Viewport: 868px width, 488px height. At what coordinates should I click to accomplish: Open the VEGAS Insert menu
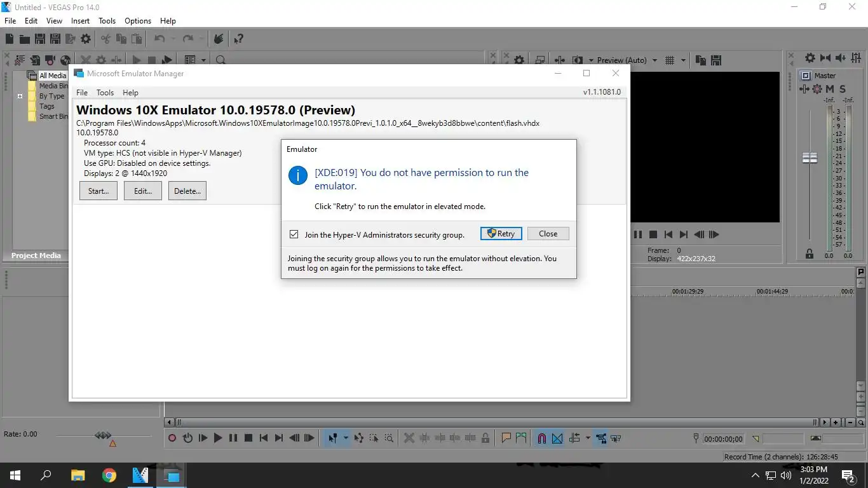coord(80,21)
